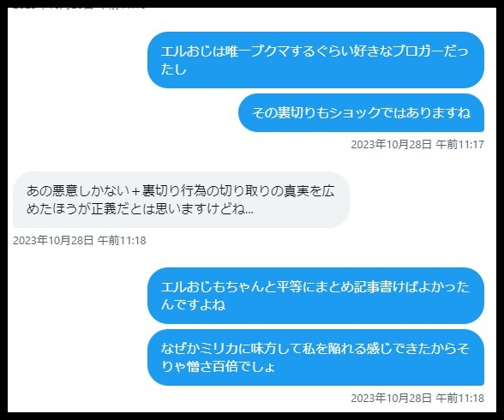Select the sent bubble エルおじもちゃんと平等にまとめ記事
The width and height of the screenshot is (504, 420).
tap(315, 296)
